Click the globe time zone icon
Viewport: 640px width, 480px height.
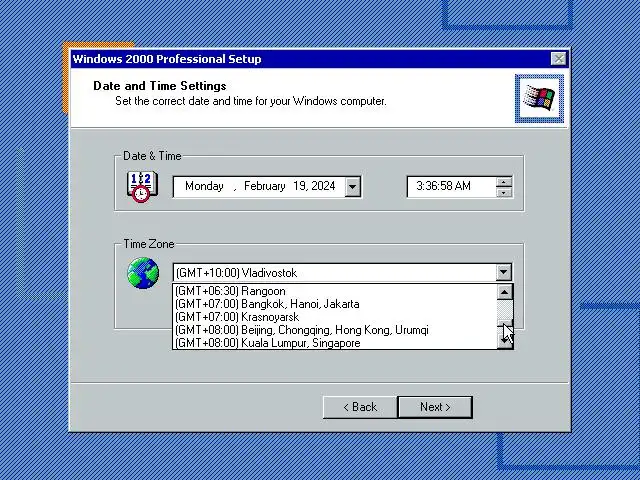pyautogui.click(x=143, y=273)
